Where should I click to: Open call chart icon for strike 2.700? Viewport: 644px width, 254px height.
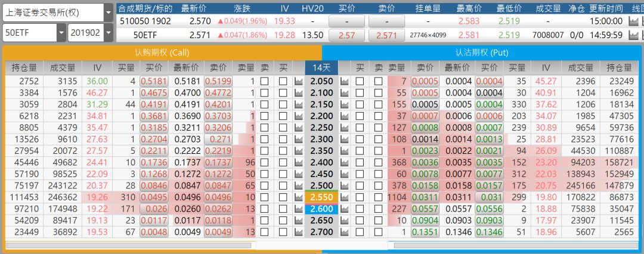299,232
